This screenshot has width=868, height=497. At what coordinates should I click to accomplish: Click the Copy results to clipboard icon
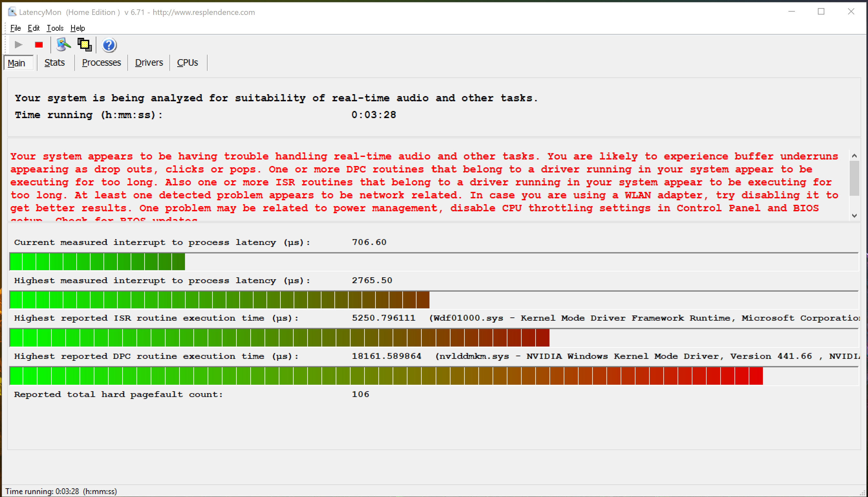(x=85, y=45)
